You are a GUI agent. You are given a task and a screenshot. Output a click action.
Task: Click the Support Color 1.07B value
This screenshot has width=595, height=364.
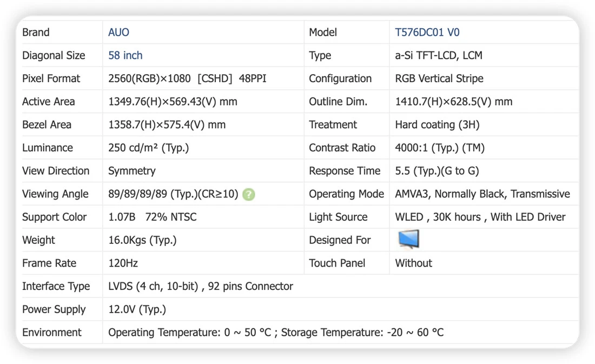tap(122, 217)
